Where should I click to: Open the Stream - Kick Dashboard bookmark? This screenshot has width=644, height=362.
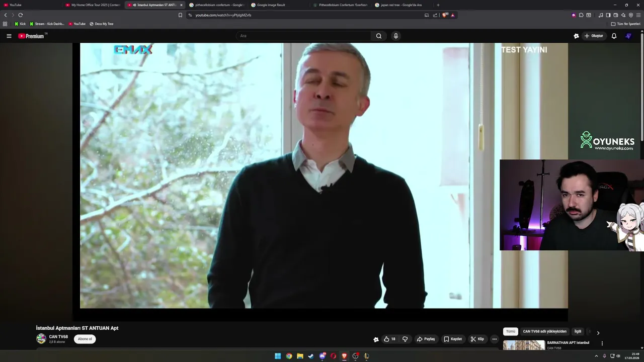coord(47,24)
